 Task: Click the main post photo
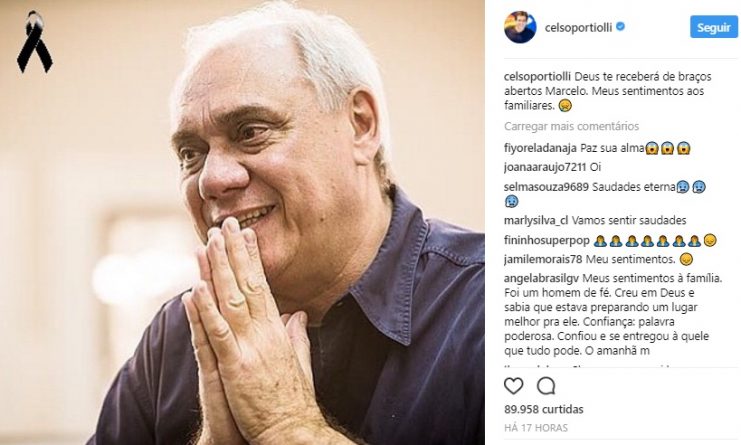click(x=242, y=222)
